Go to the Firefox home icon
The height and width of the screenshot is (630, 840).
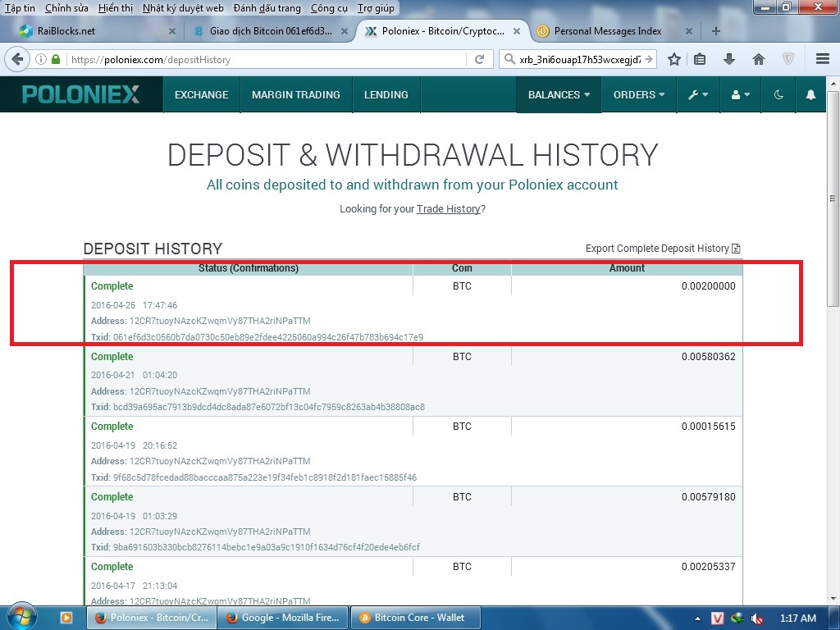click(x=759, y=59)
